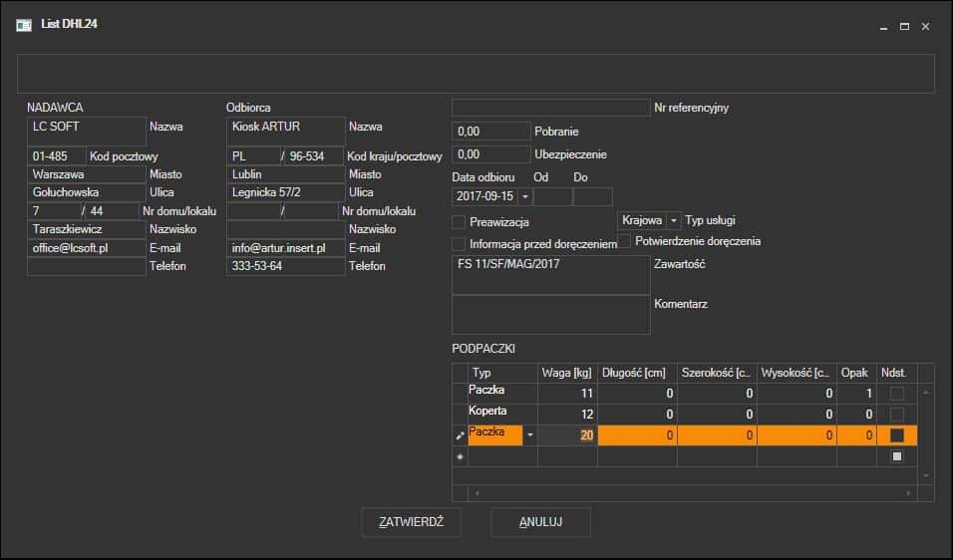Click the recipient country code field PL
The height and width of the screenshot is (560, 953).
pos(253,156)
